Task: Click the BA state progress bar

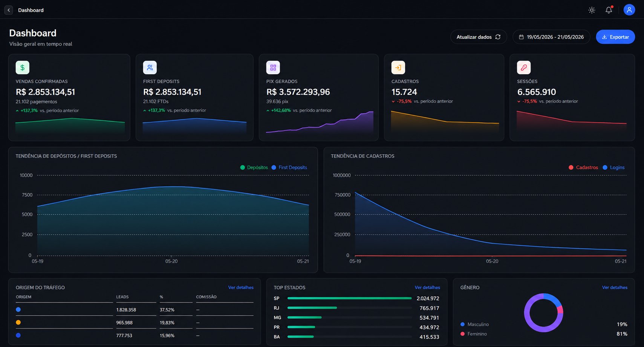Action: pyautogui.click(x=349, y=337)
